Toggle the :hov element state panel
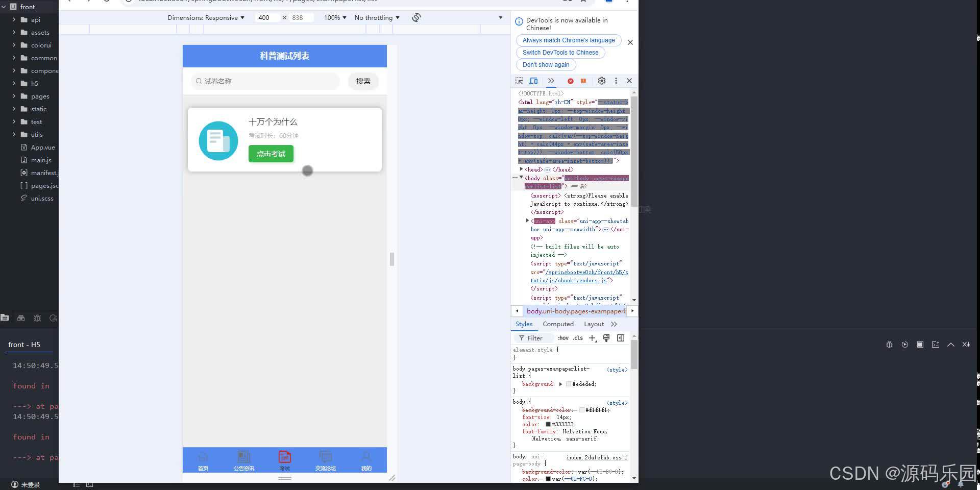 [x=563, y=338]
